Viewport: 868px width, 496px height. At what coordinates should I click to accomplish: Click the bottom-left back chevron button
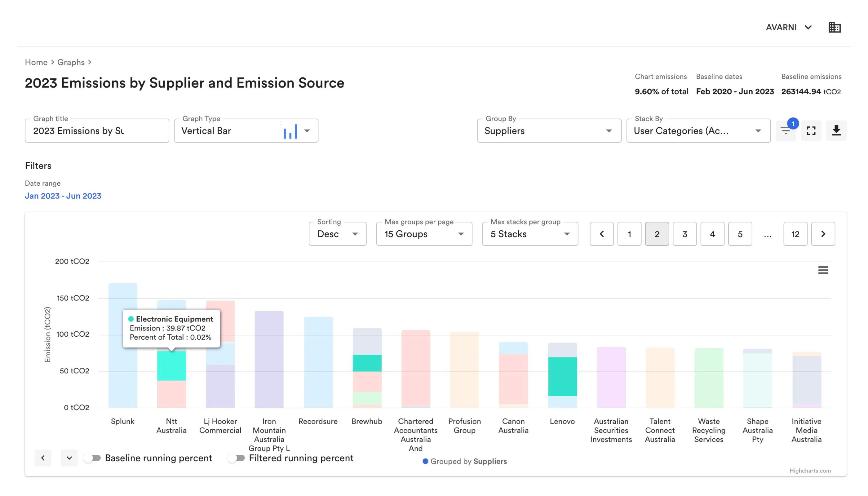(43, 458)
